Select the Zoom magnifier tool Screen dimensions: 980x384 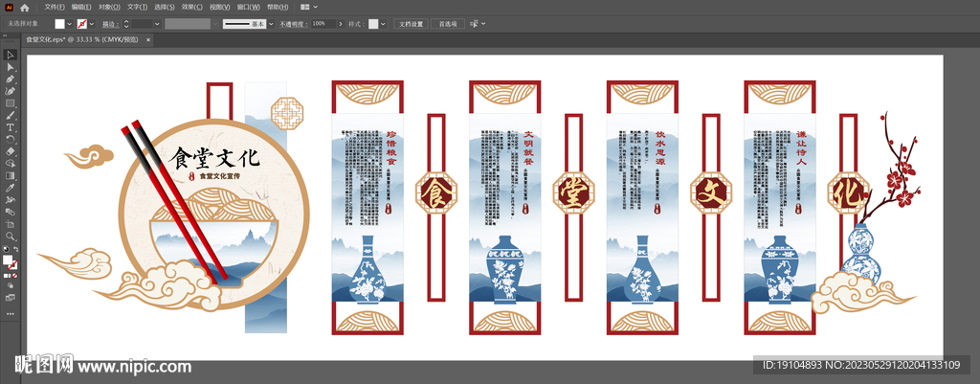10,237
